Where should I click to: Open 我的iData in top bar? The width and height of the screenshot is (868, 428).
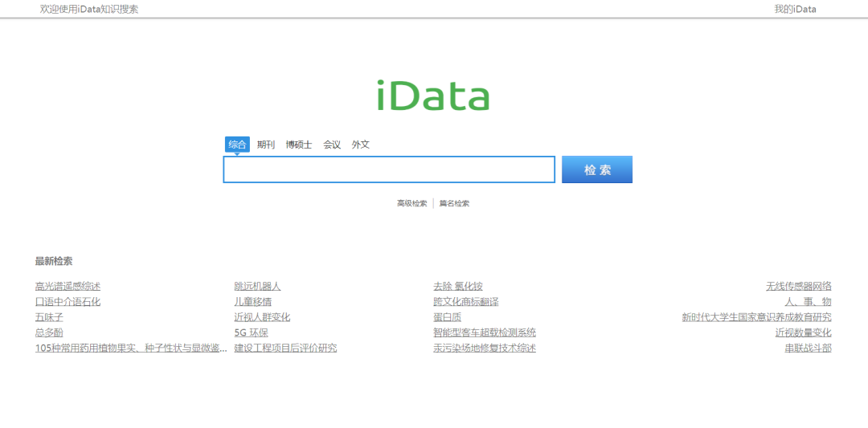tap(795, 9)
